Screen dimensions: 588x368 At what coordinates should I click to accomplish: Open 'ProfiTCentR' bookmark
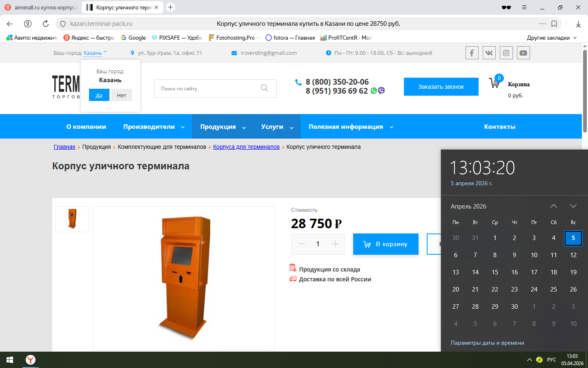tap(345, 38)
